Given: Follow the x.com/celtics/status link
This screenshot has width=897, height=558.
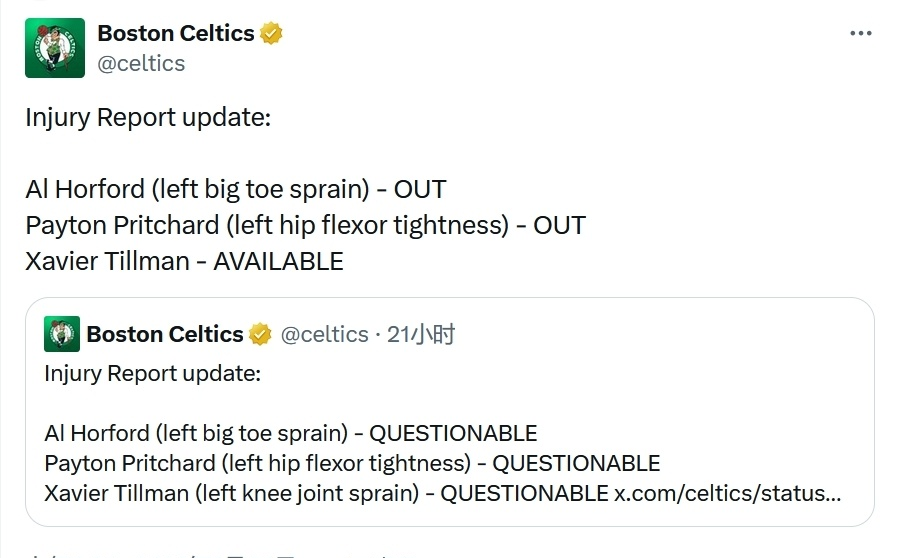Looking at the screenshot, I should 727,493.
